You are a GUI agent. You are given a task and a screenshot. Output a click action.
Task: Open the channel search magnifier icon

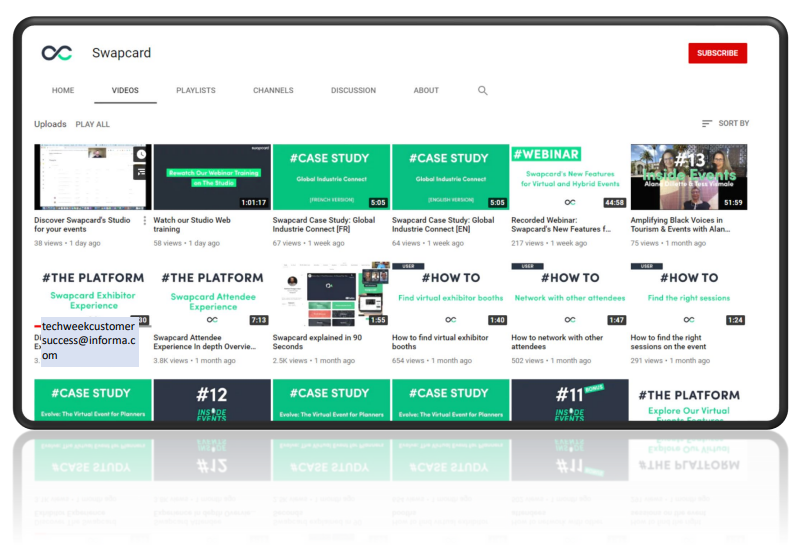482,90
